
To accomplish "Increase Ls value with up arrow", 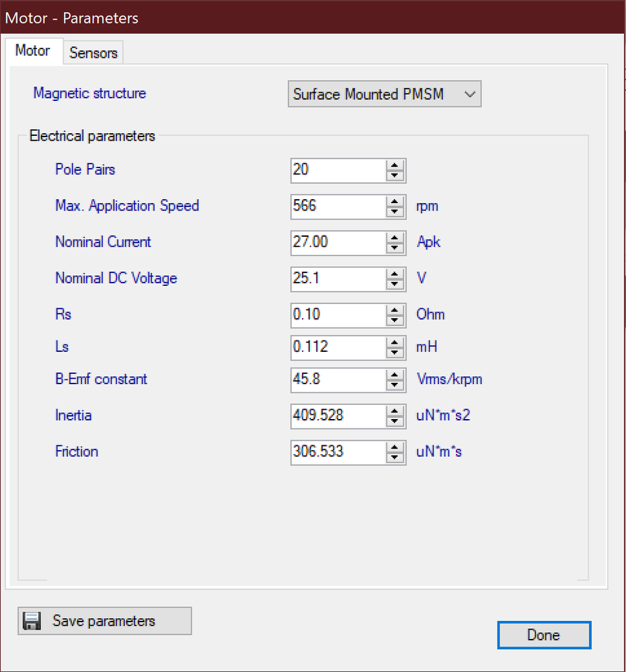I will (x=395, y=343).
